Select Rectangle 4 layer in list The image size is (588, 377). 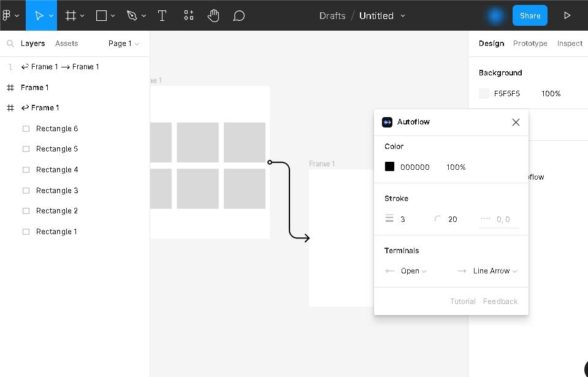point(57,170)
